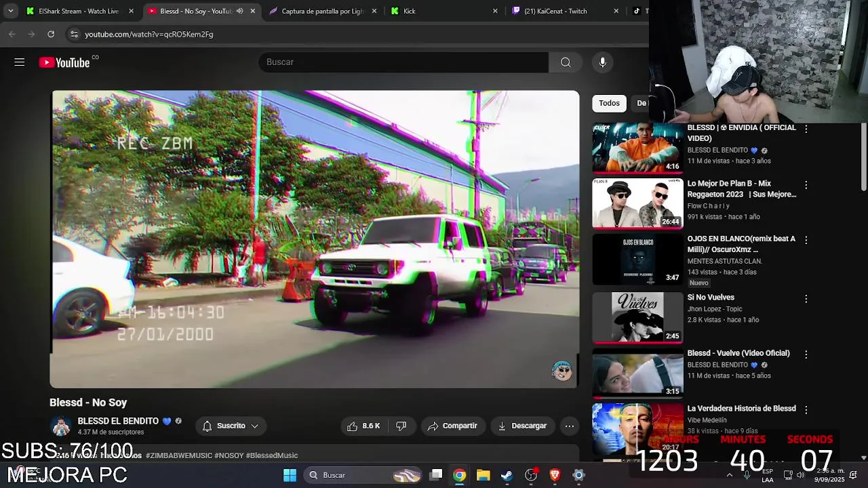Open the Blessd - Vuelve thumbnail 3:15
Image resolution: width=868 pixels, height=488 pixels.
coord(637,373)
